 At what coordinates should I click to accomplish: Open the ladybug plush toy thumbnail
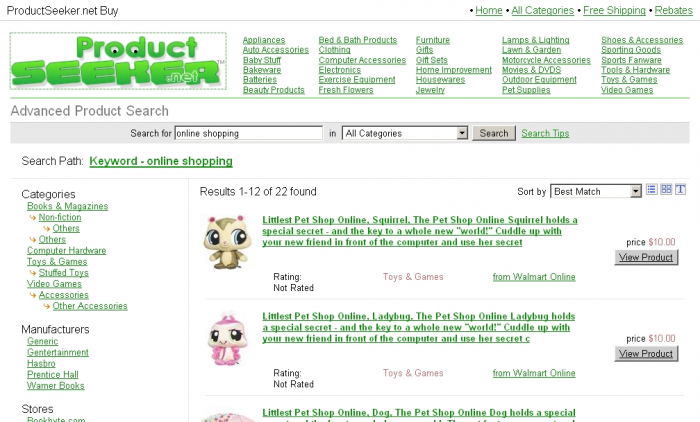225,339
